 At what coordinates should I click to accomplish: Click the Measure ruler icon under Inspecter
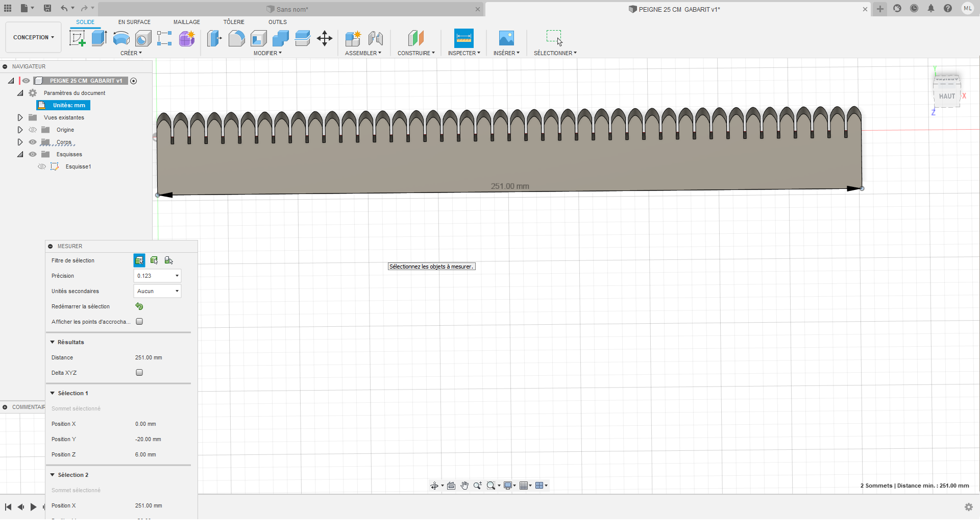463,38
